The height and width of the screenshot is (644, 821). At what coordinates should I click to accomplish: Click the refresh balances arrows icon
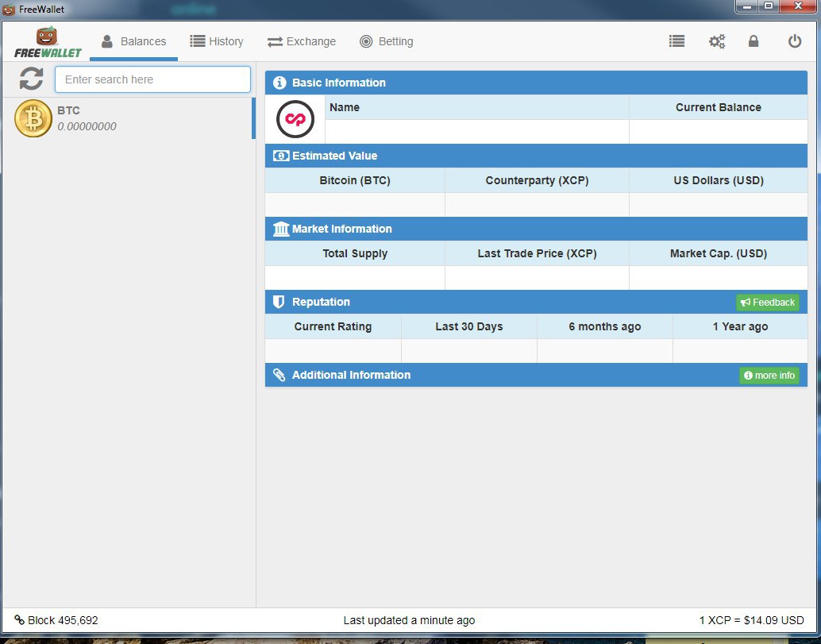pos(31,79)
